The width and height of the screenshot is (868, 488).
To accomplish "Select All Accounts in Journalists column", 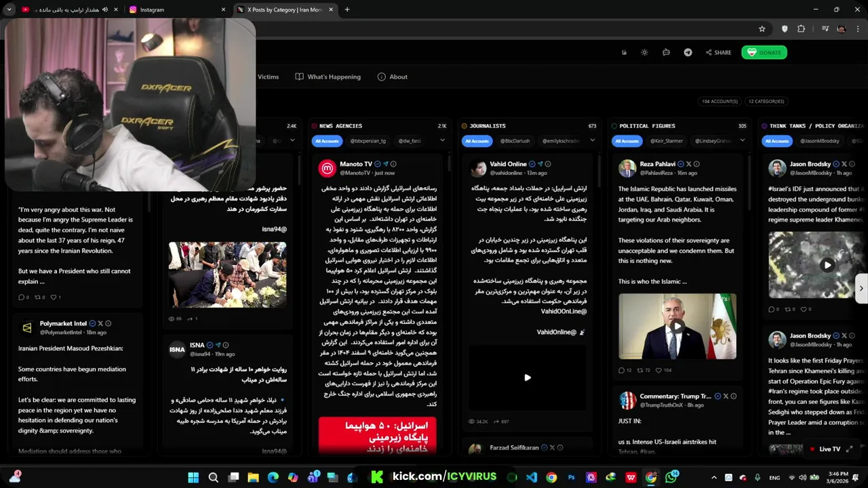I will [477, 141].
